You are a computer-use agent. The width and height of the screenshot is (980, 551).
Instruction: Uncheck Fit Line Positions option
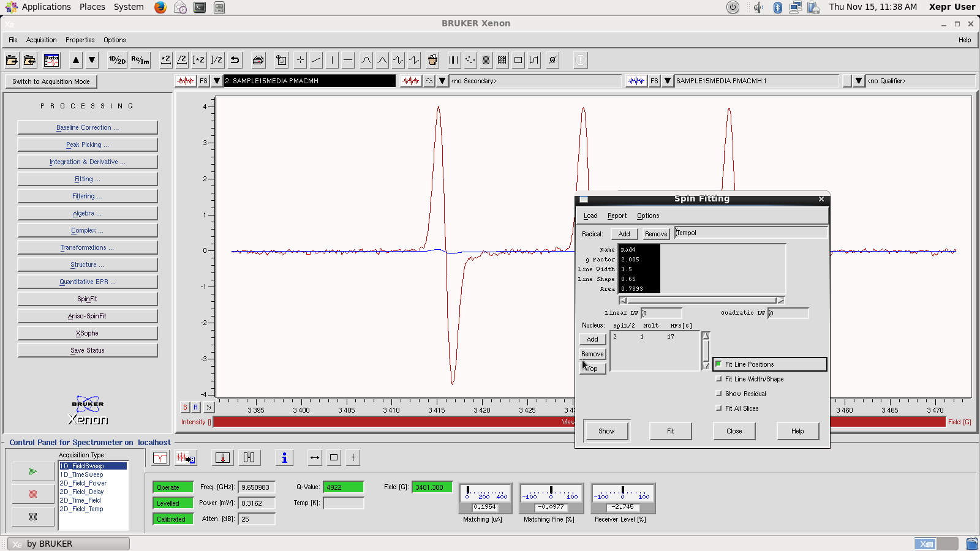pyautogui.click(x=719, y=364)
